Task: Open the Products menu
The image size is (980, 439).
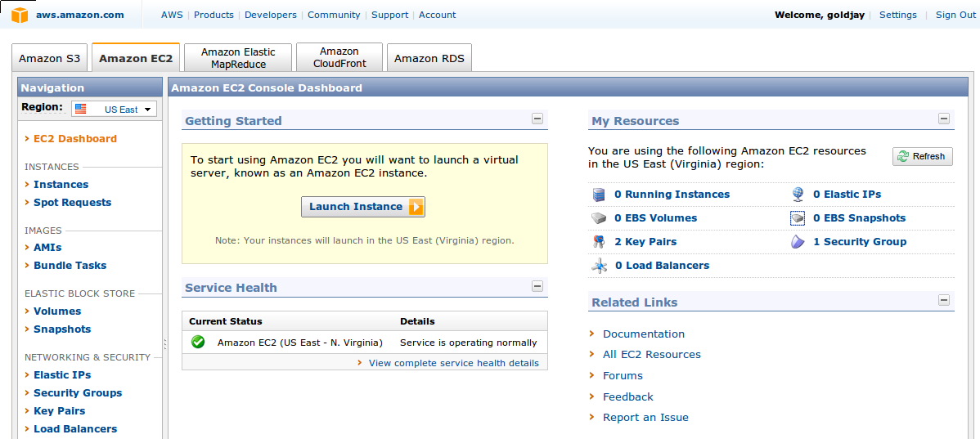Action: coord(214,15)
